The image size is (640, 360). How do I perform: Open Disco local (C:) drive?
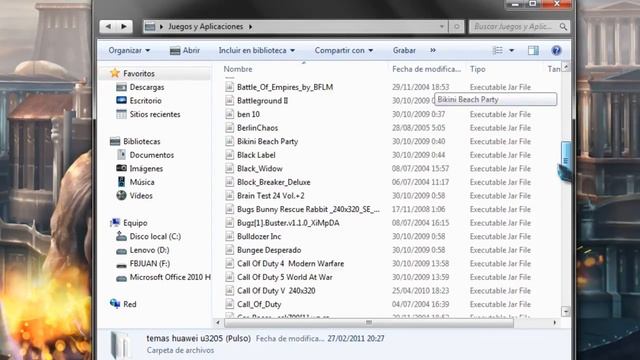click(x=155, y=236)
